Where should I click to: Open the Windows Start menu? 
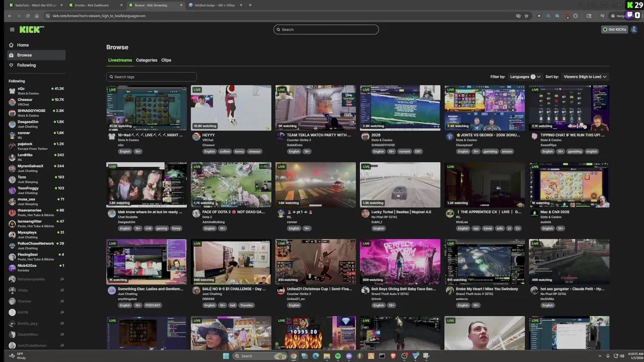coord(226,356)
